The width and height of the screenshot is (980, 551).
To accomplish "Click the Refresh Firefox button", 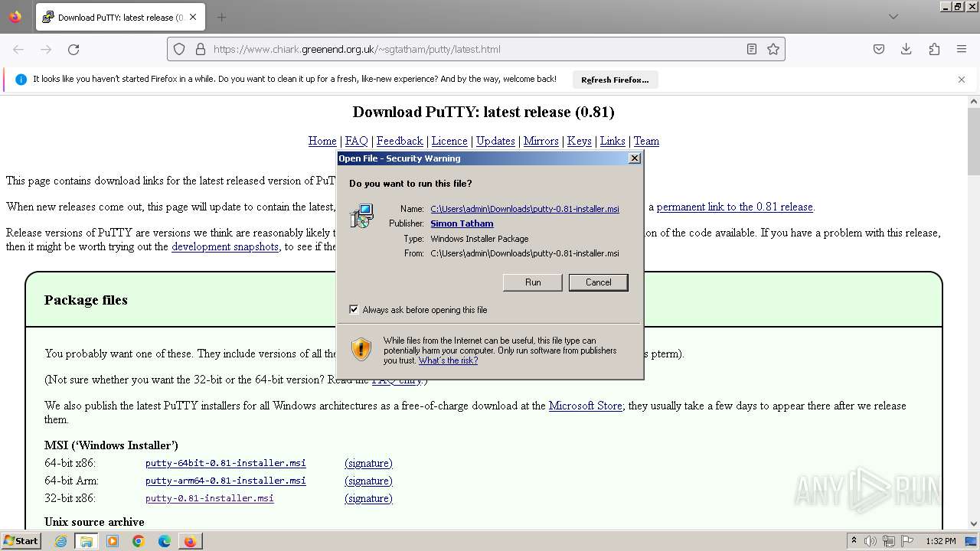I will [x=615, y=80].
